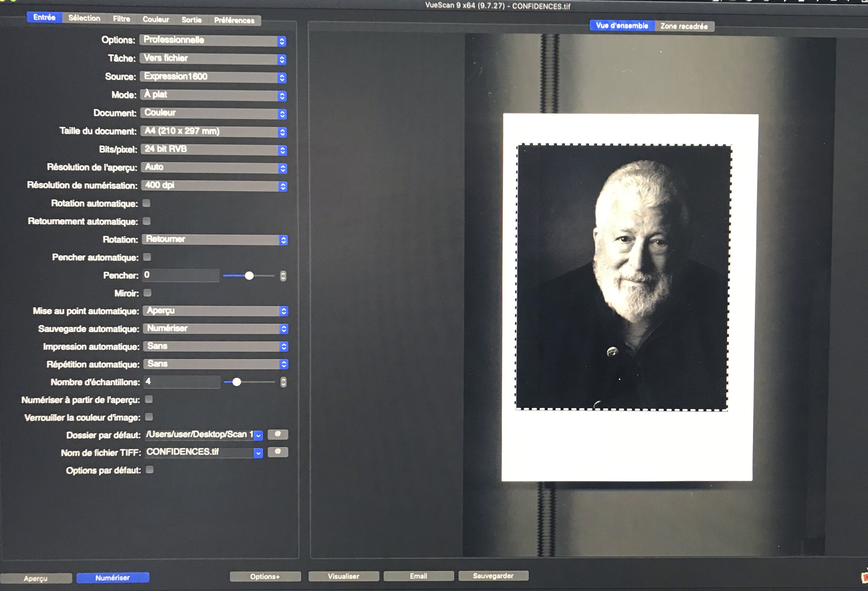Toggle the Miroir checkbox
This screenshot has height=591, width=868.
point(148,292)
